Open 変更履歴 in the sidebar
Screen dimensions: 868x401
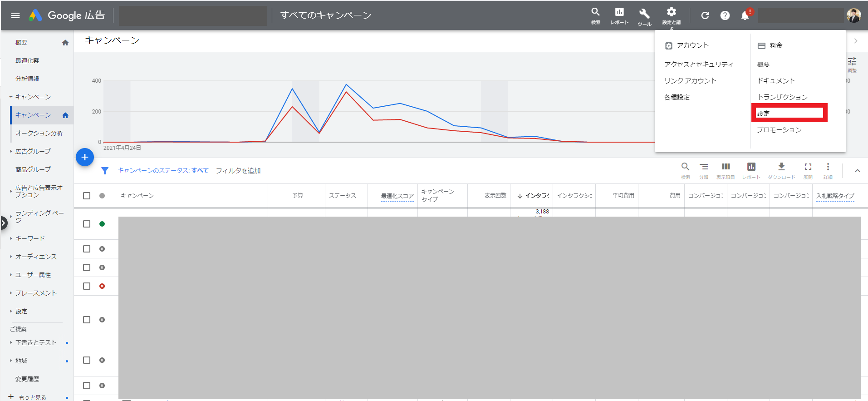27,379
